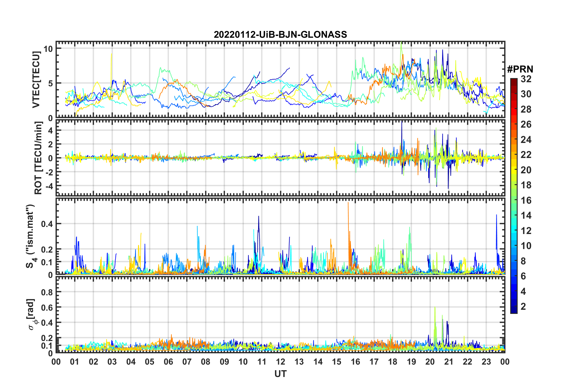Click colorbar tick label 32
Screen dimensions: 561x392
[526, 79]
